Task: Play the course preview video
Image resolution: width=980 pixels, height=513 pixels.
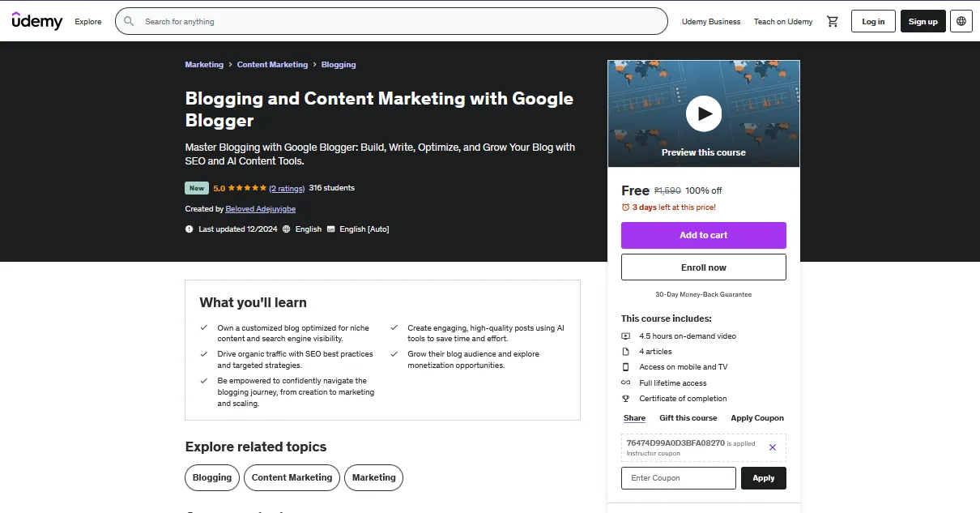Action: pyautogui.click(x=704, y=113)
